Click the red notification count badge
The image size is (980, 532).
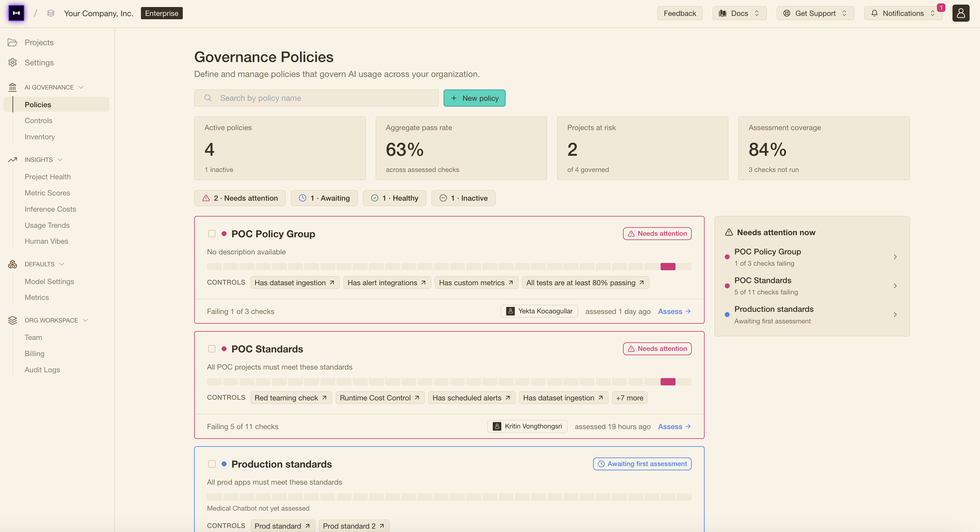point(941,8)
